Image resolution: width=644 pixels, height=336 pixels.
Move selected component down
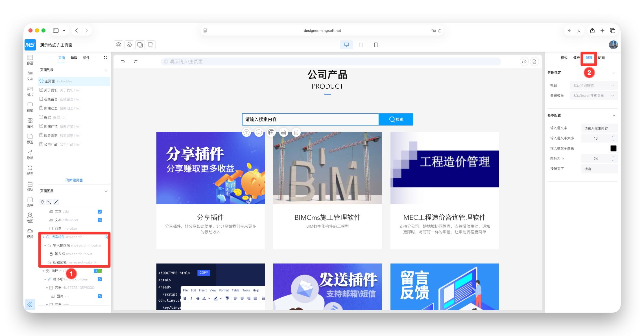coord(259,132)
